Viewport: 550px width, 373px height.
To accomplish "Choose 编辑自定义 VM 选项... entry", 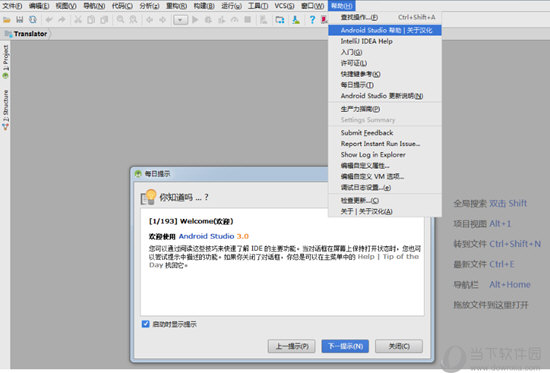I will pyautogui.click(x=385, y=176).
